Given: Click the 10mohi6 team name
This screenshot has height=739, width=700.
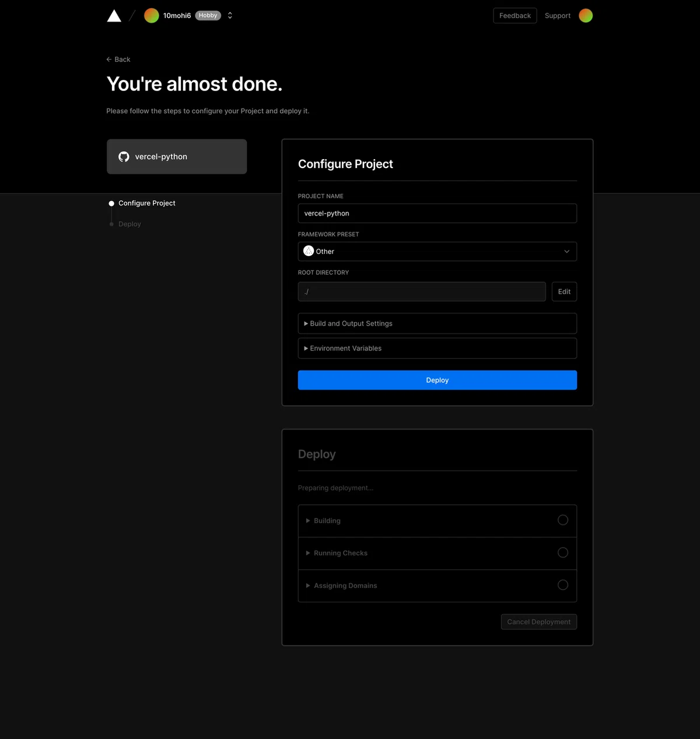Looking at the screenshot, I should click(177, 16).
